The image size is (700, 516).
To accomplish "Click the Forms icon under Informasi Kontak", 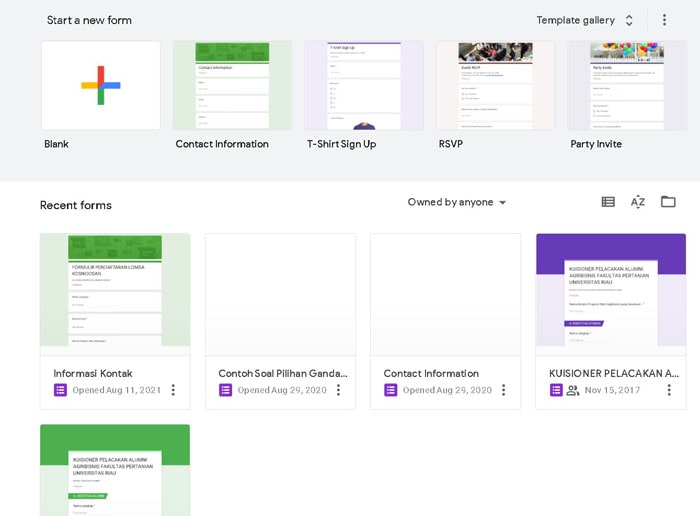I will [x=60, y=390].
